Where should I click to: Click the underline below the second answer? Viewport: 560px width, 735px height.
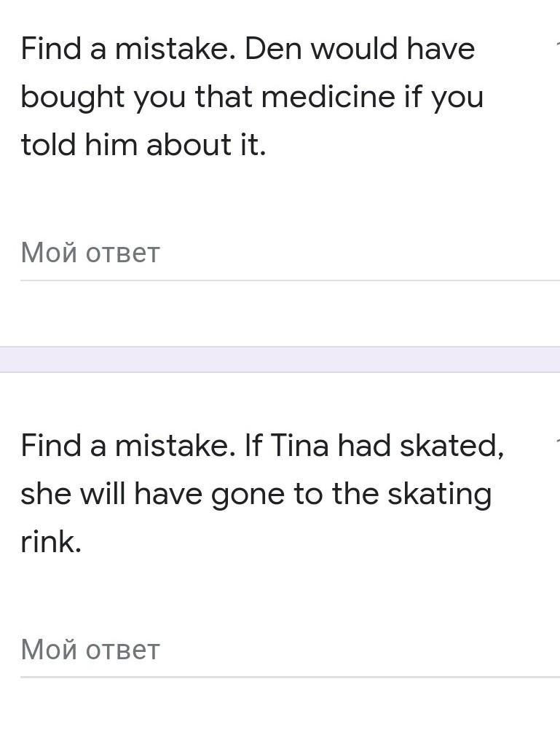point(290,677)
